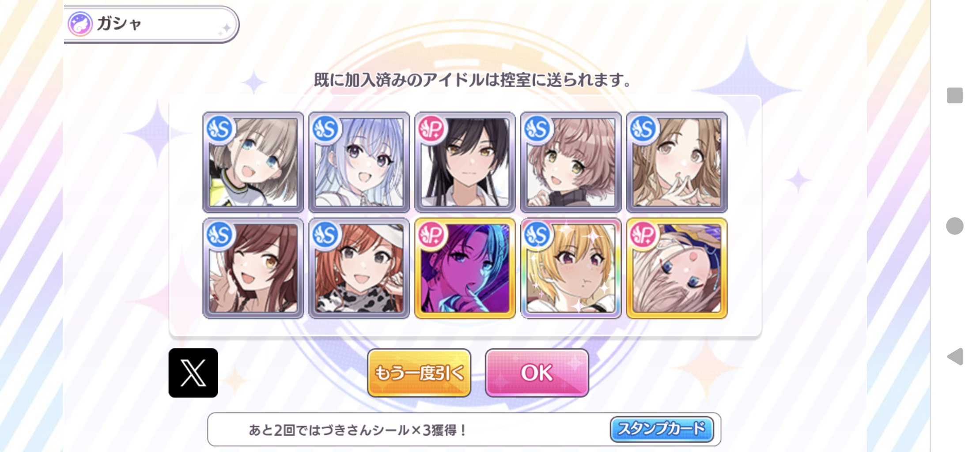Select the gold-framed purple neon idol card
The width and height of the screenshot is (980, 452).
pyautogui.click(x=465, y=268)
